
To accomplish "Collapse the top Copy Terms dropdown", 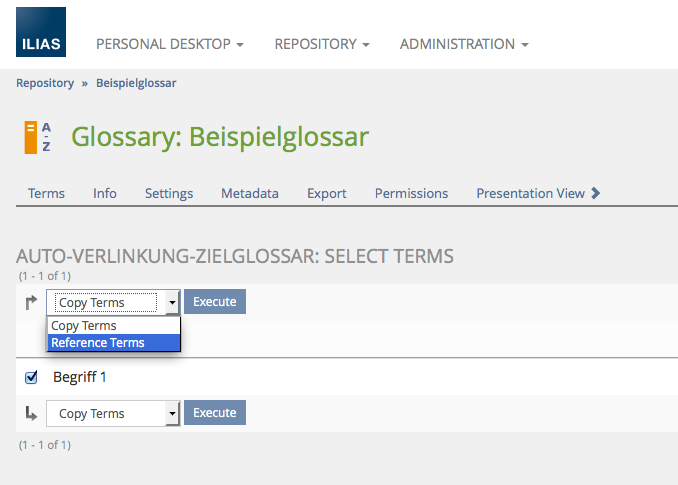I will pyautogui.click(x=112, y=302).
